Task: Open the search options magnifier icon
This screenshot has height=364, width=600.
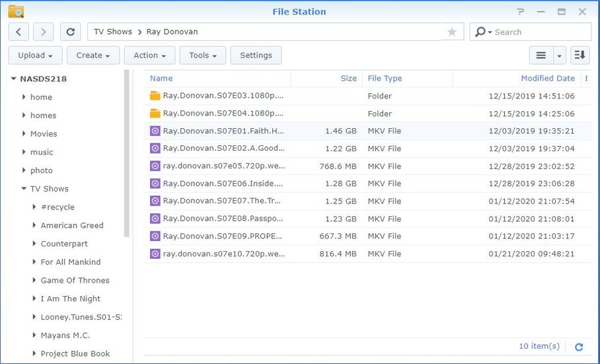Action: pyautogui.click(x=480, y=32)
